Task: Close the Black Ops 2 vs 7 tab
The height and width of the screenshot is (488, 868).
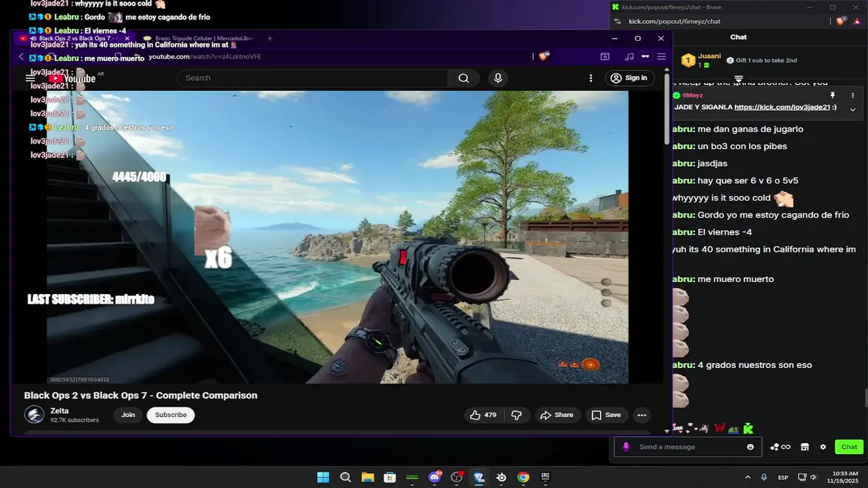Action: 127,39
